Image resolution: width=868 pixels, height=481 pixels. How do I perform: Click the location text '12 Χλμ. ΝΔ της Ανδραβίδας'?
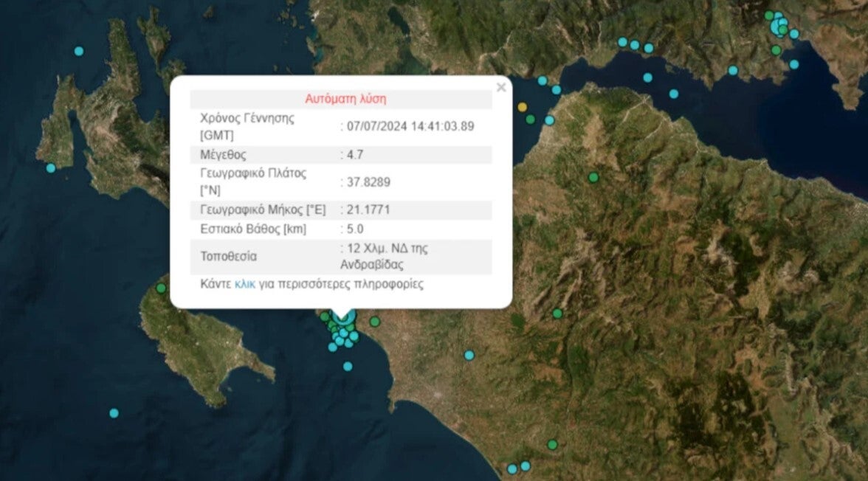click(384, 257)
